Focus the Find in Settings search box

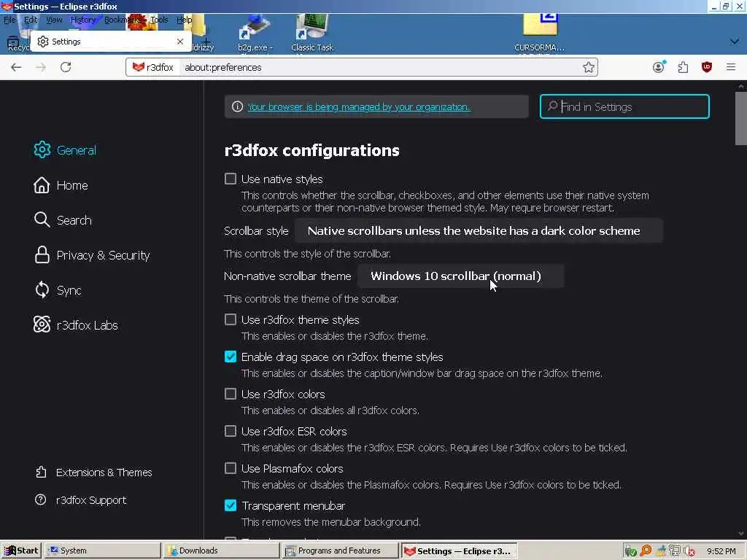pos(624,106)
